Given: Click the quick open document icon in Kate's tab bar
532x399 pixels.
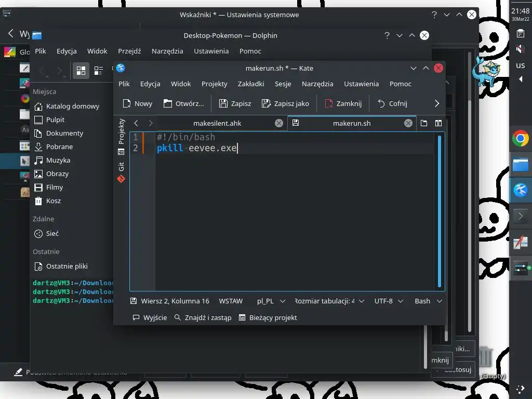Looking at the screenshot, I should tap(424, 123).
